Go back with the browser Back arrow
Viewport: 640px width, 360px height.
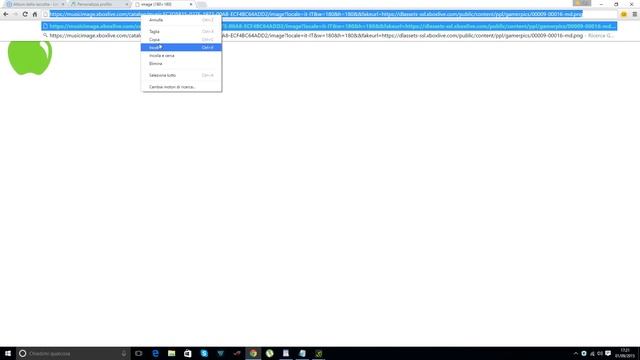6,14
